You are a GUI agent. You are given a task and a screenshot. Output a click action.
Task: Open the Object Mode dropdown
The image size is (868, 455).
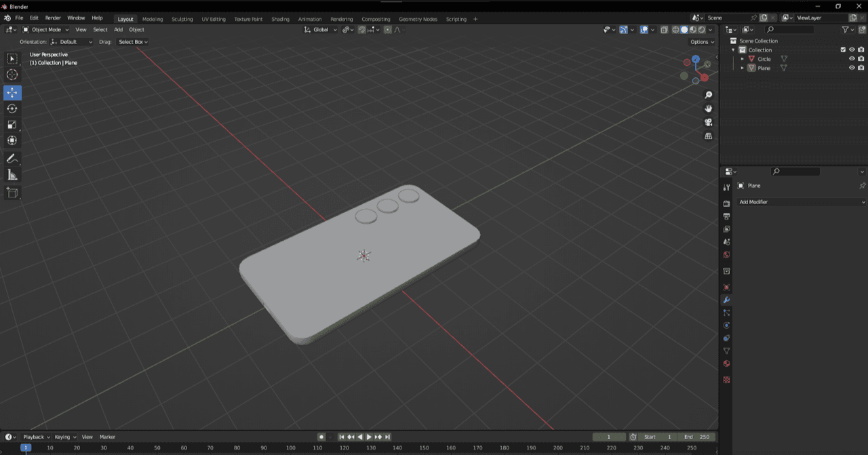[46, 30]
